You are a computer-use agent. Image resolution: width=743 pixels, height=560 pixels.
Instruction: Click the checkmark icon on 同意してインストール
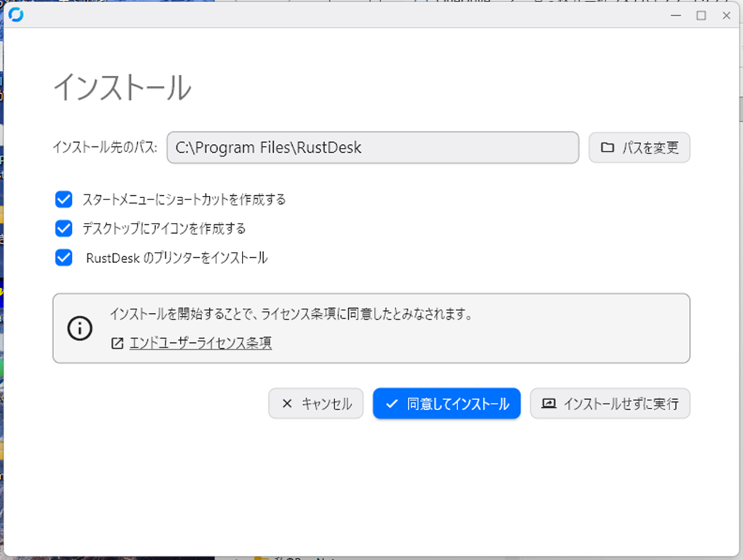coord(392,403)
